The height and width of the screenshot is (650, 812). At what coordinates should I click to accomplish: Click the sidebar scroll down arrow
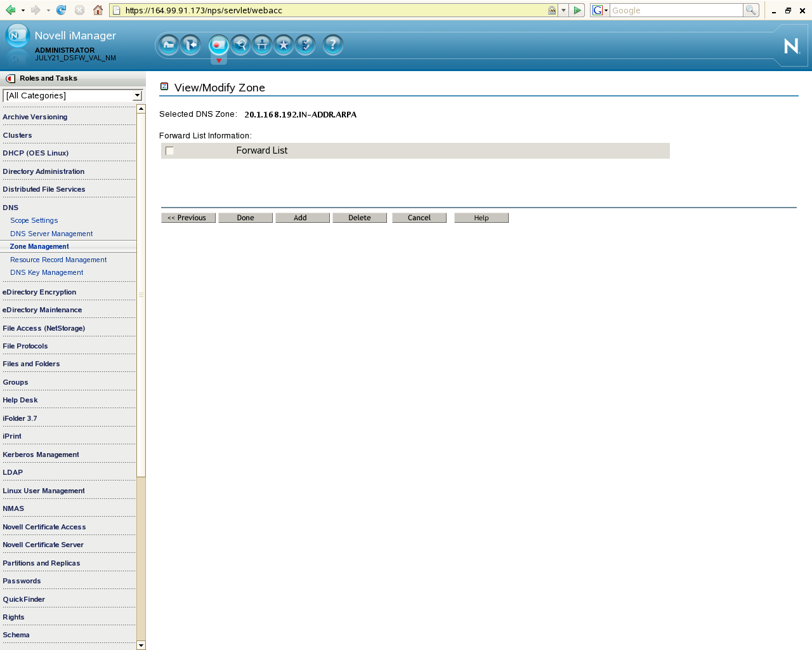[x=141, y=646]
